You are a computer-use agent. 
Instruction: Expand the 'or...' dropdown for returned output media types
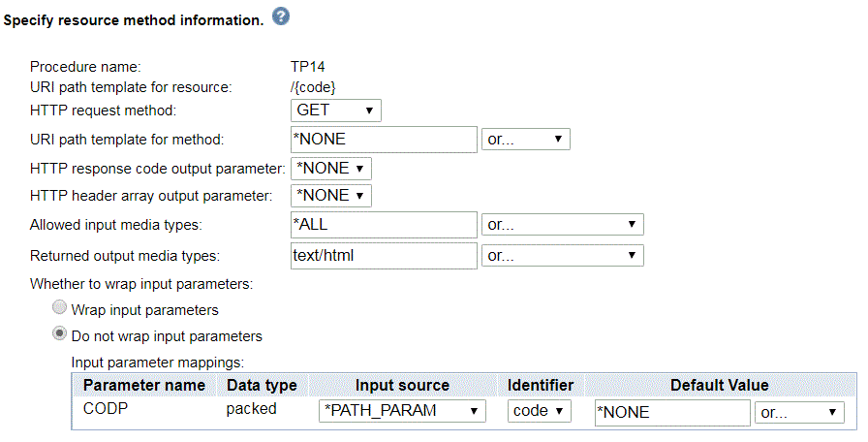[563, 255]
